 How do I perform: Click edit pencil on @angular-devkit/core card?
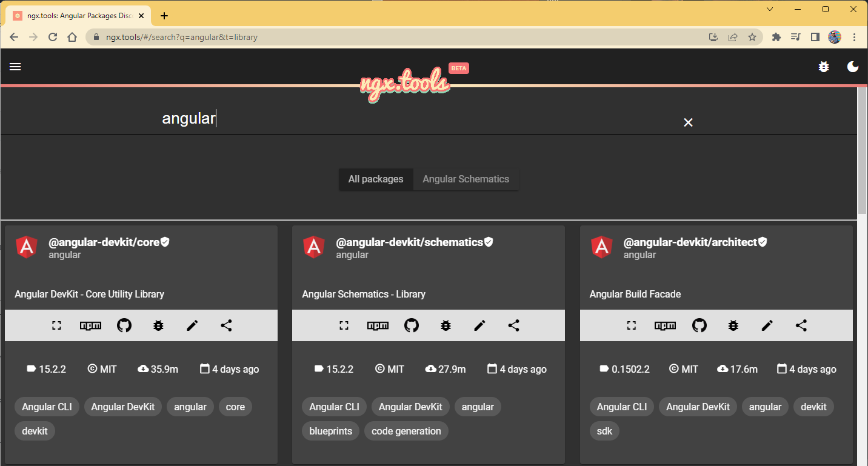point(192,325)
